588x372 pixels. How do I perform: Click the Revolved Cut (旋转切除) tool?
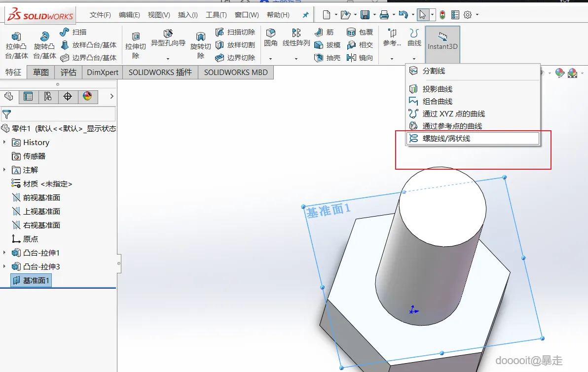(x=201, y=45)
